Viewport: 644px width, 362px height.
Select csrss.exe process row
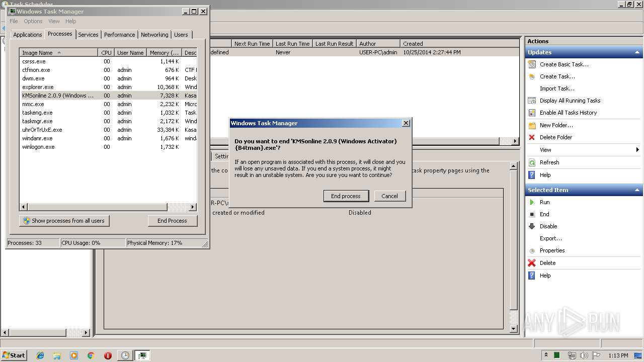[x=108, y=61]
